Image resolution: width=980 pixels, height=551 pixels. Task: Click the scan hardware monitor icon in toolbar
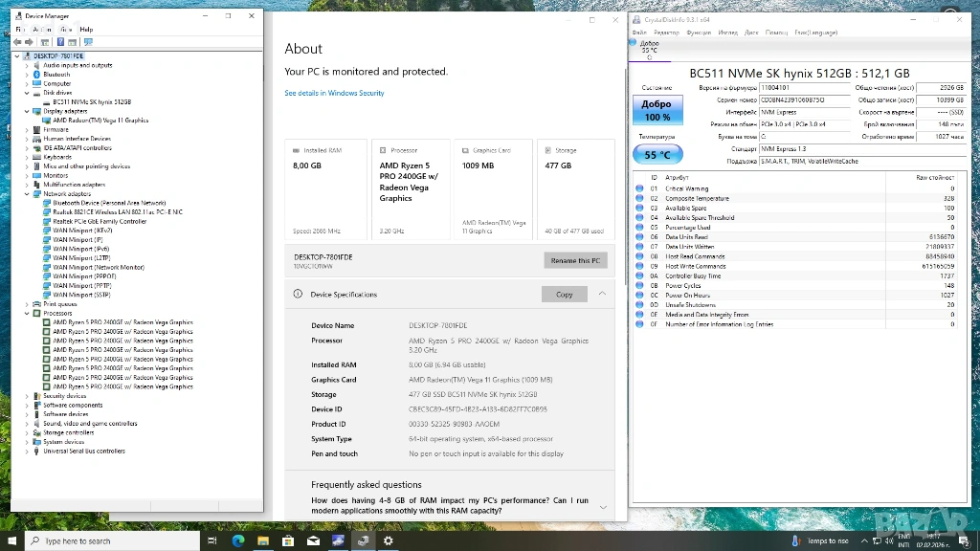tap(88, 42)
